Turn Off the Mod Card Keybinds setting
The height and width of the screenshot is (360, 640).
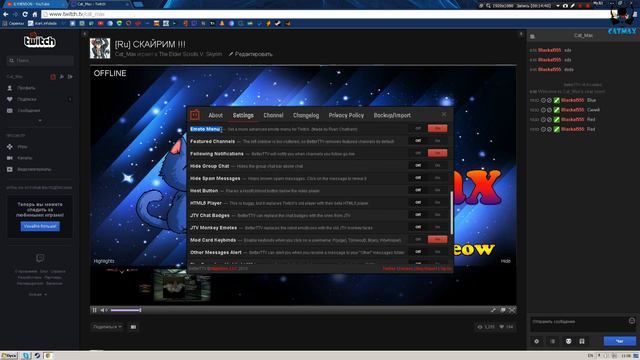point(418,240)
